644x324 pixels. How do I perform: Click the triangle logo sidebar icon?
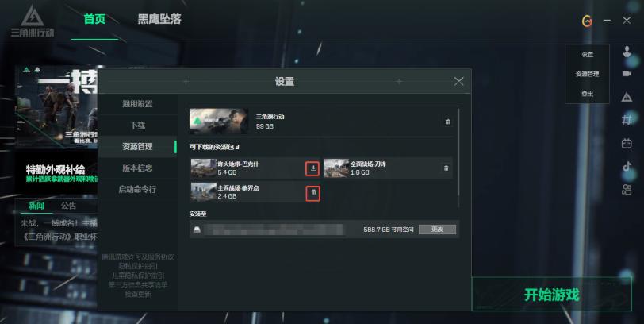[627, 97]
